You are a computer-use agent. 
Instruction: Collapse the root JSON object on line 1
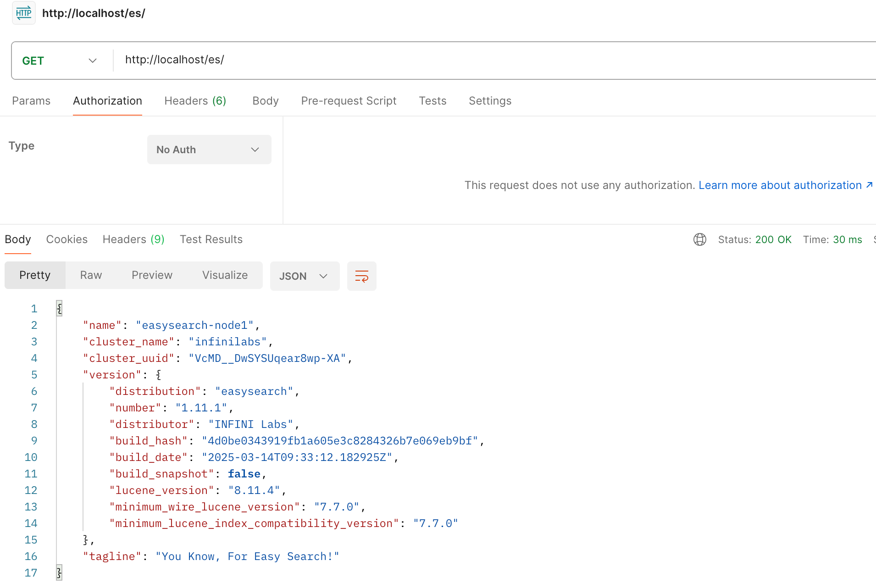click(x=59, y=309)
